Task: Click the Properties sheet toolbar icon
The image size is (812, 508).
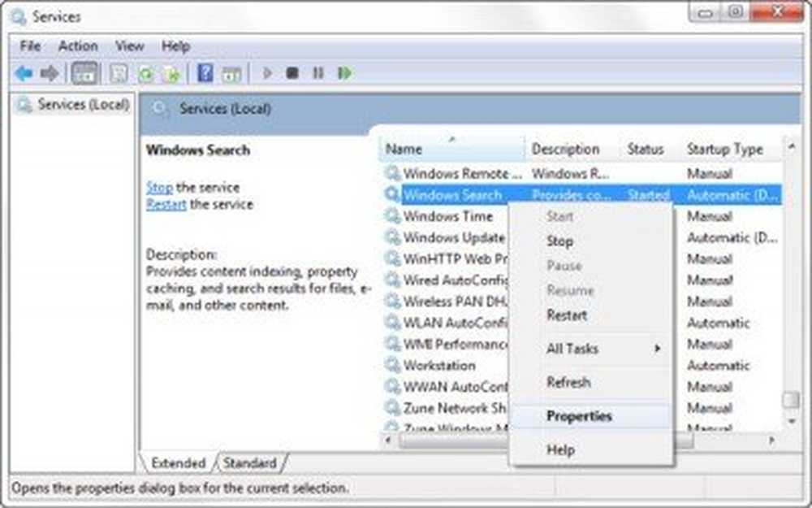Action: coord(119,74)
